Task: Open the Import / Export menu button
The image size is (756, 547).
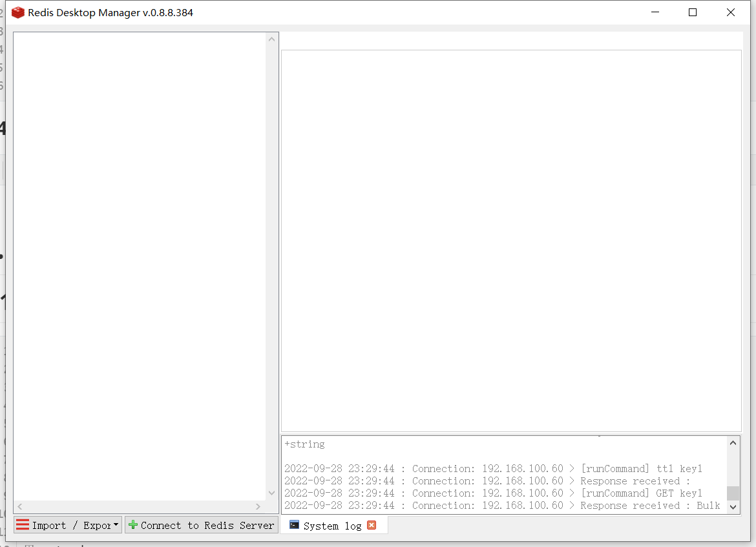Action: tap(67, 525)
